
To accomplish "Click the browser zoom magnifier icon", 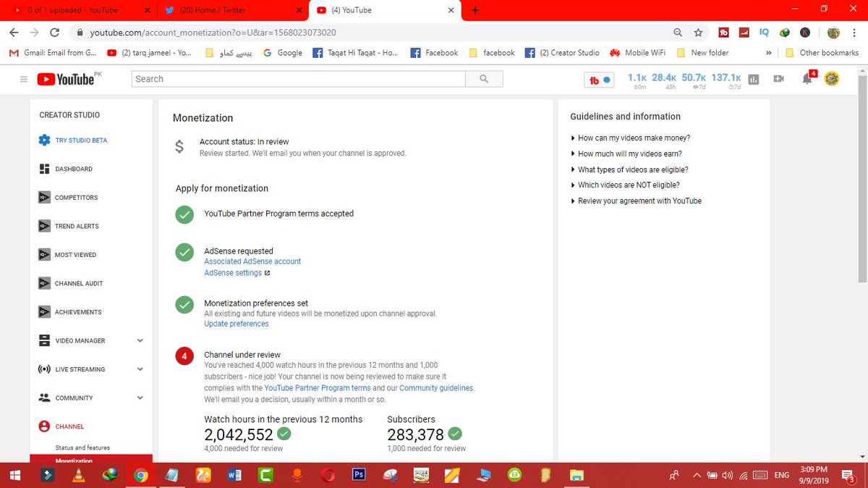I will click(678, 33).
